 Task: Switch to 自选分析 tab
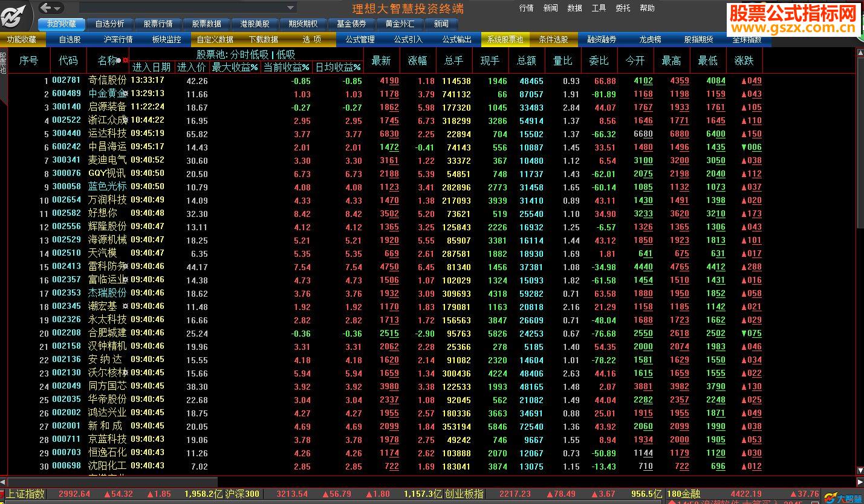point(109,24)
